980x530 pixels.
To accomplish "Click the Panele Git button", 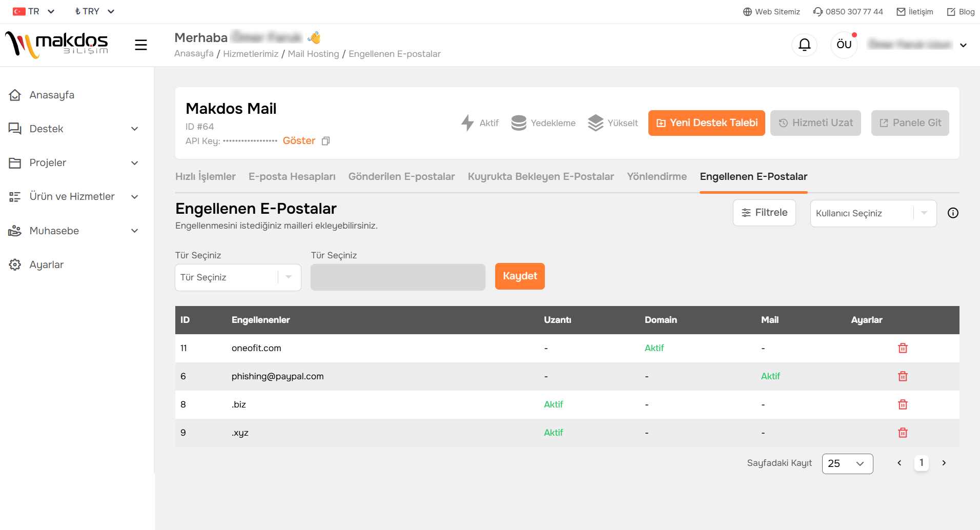I will click(910, 123).
